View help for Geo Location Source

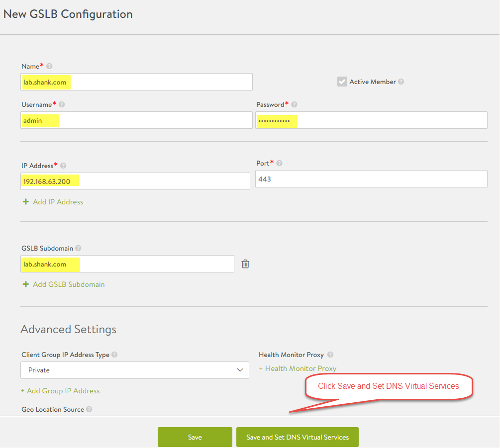click(89, 409)
